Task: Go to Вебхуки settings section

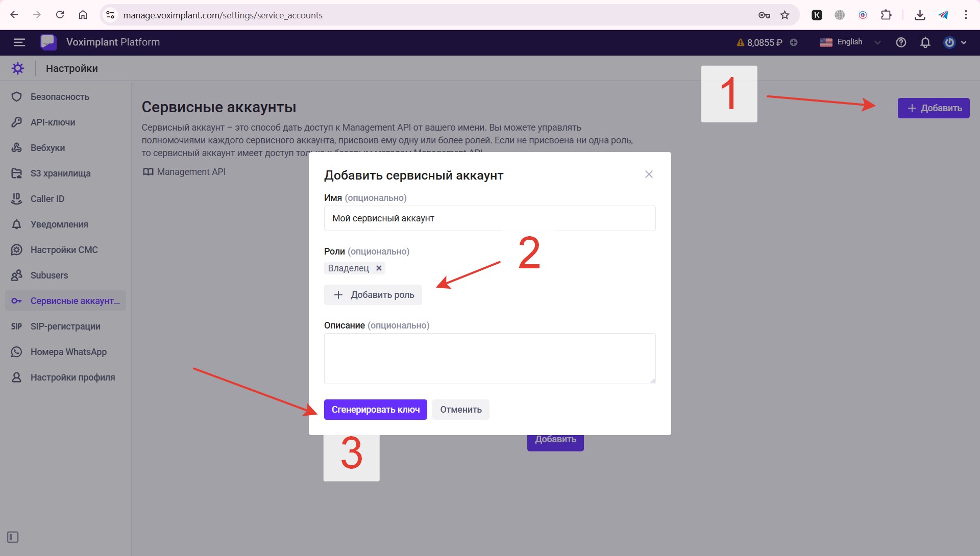Action: coord(47,148)
